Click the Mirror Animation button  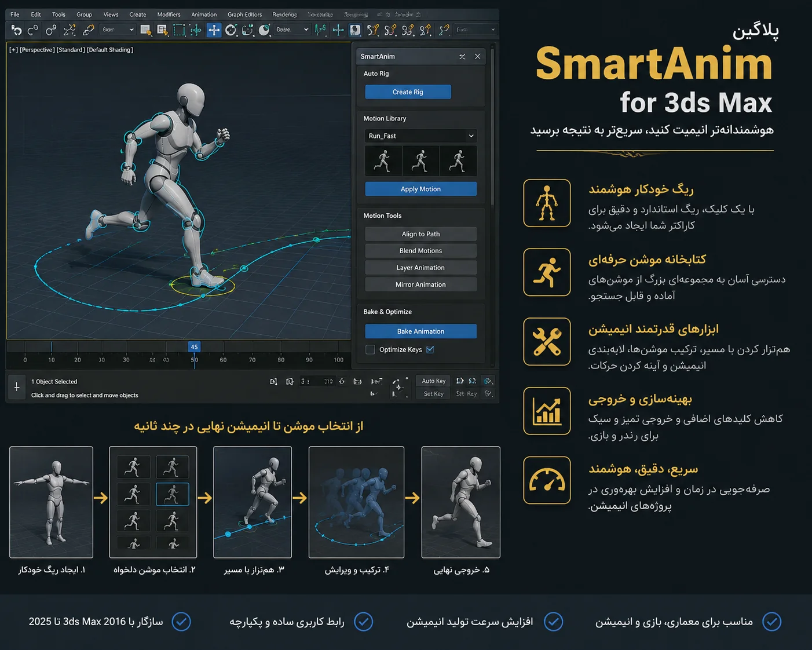coord(420,284)
